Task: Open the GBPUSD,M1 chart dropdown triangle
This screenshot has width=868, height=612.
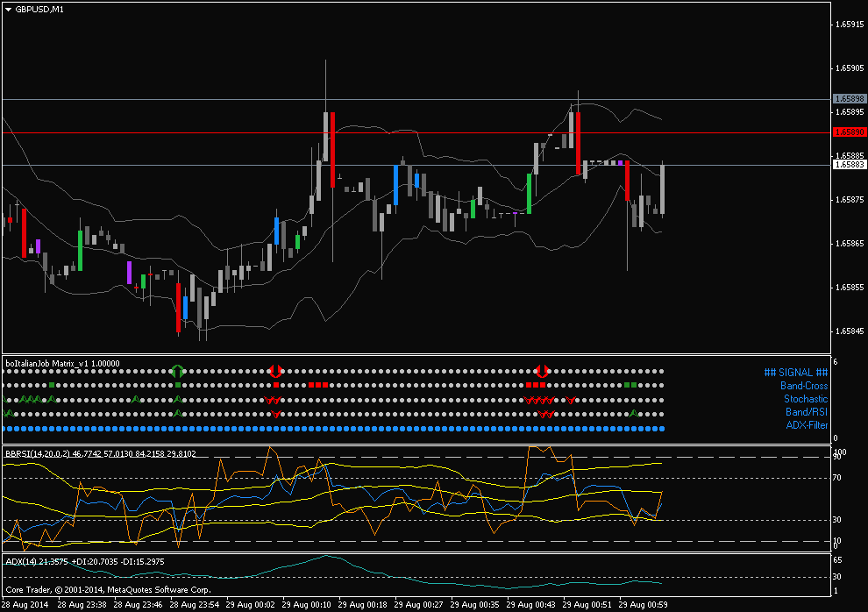Action: point(8,10)
